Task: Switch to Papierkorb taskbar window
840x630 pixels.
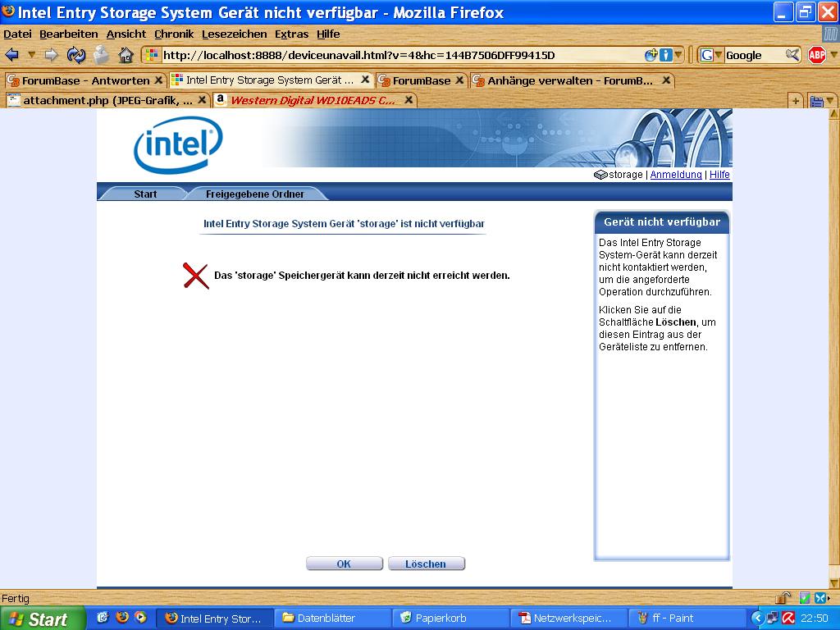Action: [x=450, y=619]
